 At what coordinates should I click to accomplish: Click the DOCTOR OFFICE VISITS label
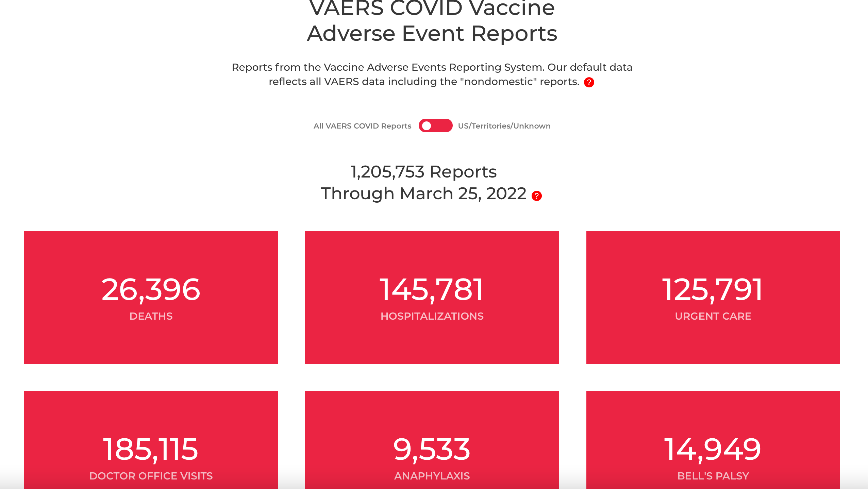point(151,476)
